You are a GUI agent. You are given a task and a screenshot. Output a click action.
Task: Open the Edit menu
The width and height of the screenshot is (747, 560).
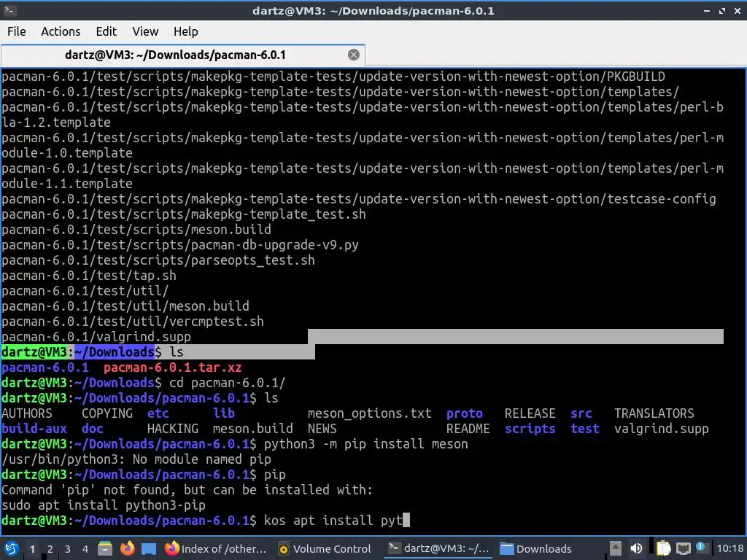tap(106, 31)
